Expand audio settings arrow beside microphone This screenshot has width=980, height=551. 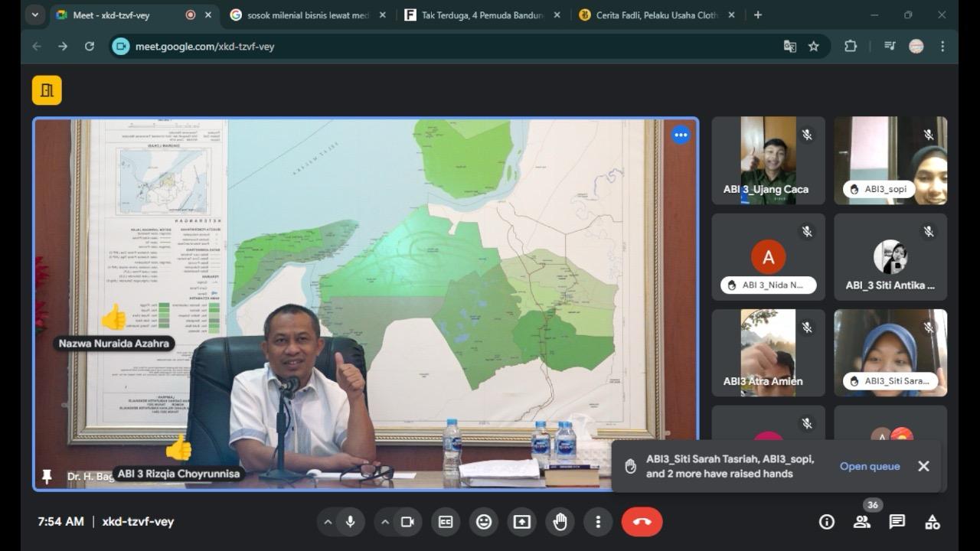(328, 522)
